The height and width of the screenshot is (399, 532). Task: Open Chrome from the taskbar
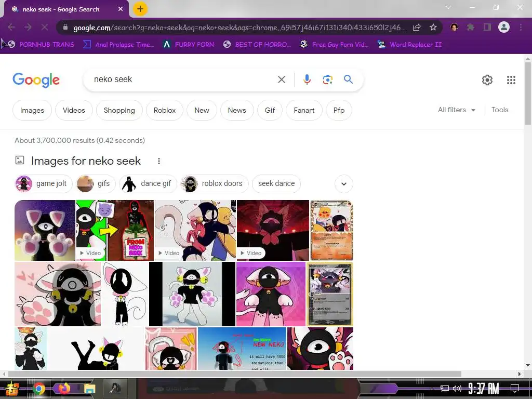[x=39, y=389]
